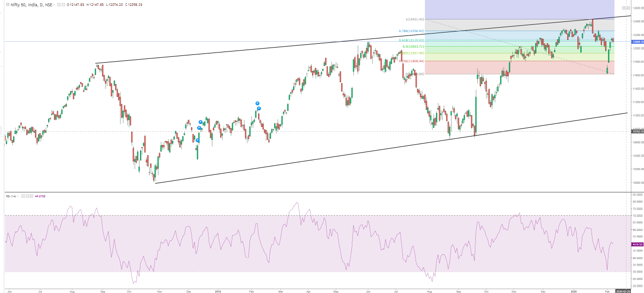Click RSI value 49.6720 in legend
This screenshot has width=644, height=293.
[40, 196]
